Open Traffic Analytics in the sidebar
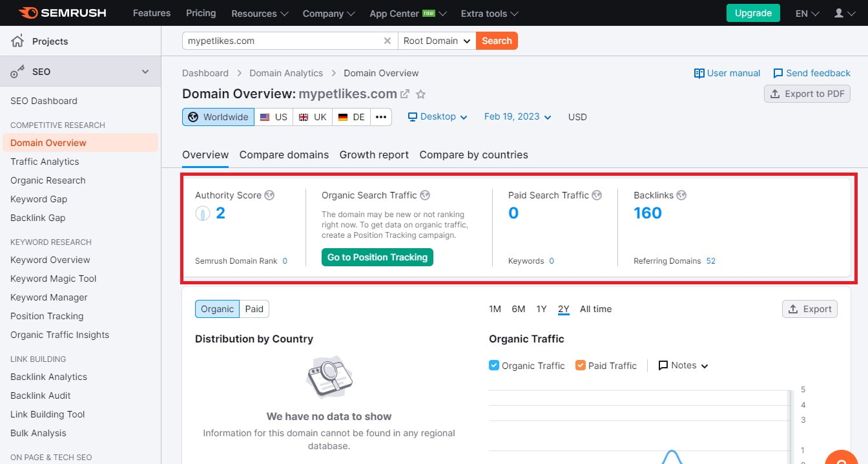Viewport: 868px width, 464px height. 45,162
